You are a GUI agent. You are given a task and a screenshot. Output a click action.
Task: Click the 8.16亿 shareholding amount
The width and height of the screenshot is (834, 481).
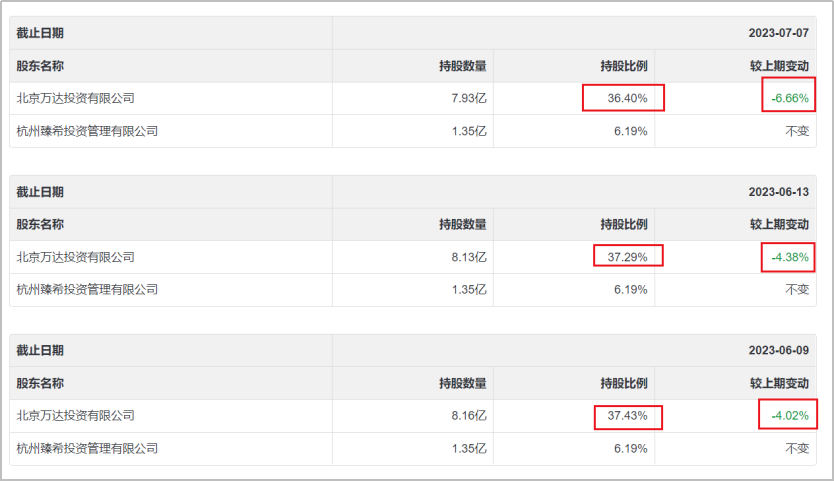pos(469,416)
